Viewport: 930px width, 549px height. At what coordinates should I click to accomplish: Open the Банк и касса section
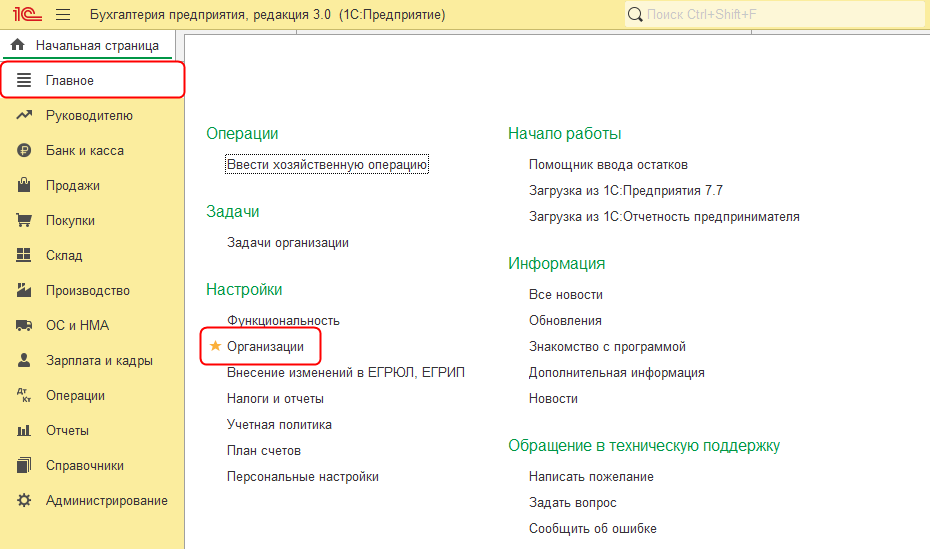93,150
